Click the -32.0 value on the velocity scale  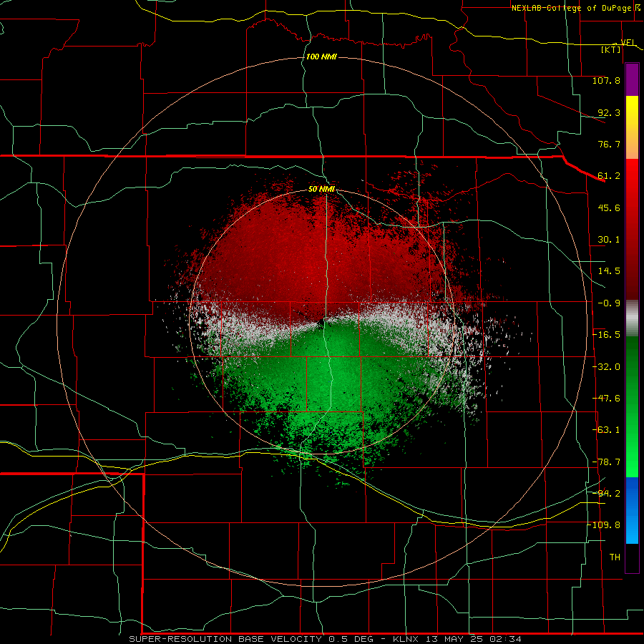pos(606,367)
